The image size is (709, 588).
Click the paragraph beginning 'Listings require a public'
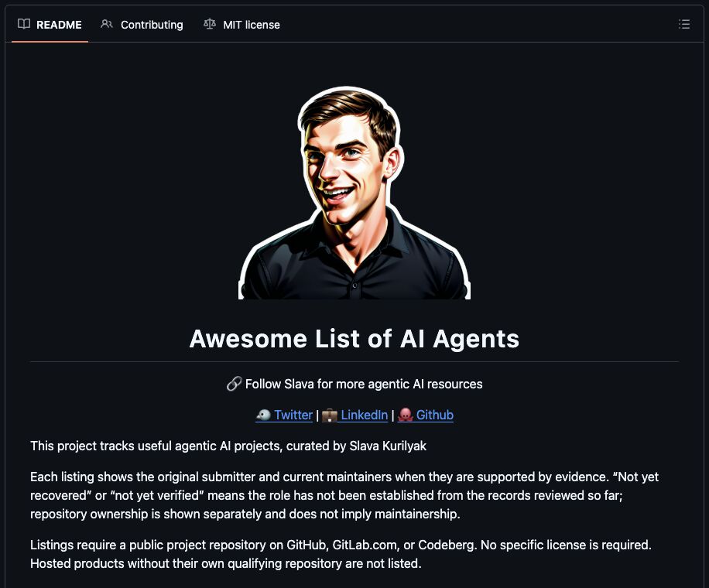click(341, 554)
